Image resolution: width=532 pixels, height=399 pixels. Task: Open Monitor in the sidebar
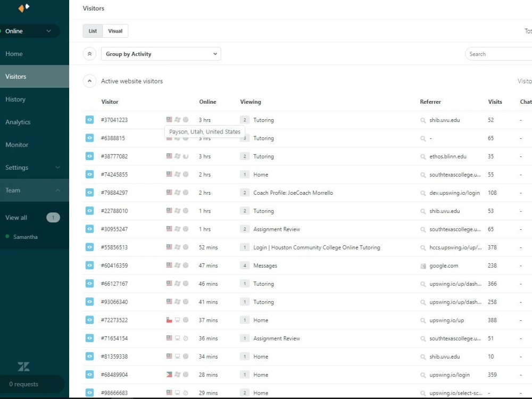tap(34, 145)
